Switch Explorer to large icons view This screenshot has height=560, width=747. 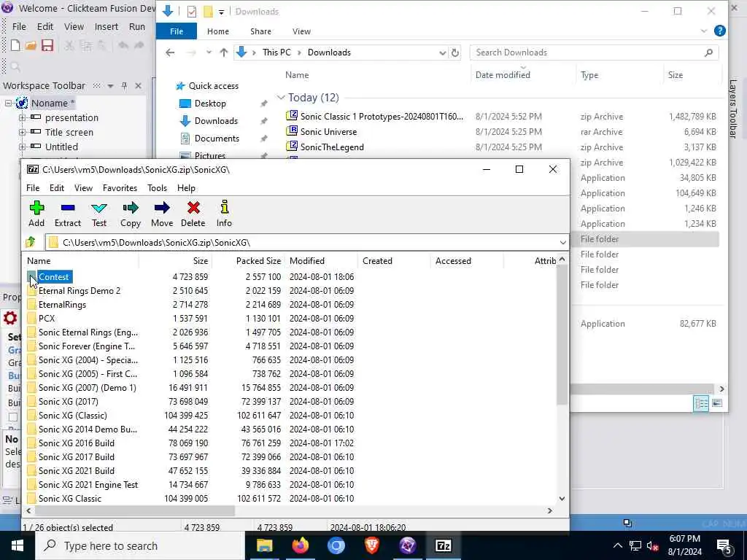716,403
